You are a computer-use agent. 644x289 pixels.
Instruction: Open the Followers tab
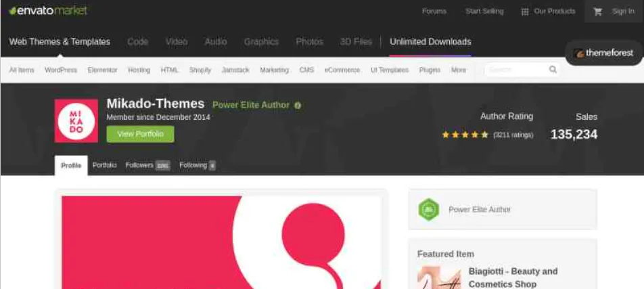tap(147, 165)
